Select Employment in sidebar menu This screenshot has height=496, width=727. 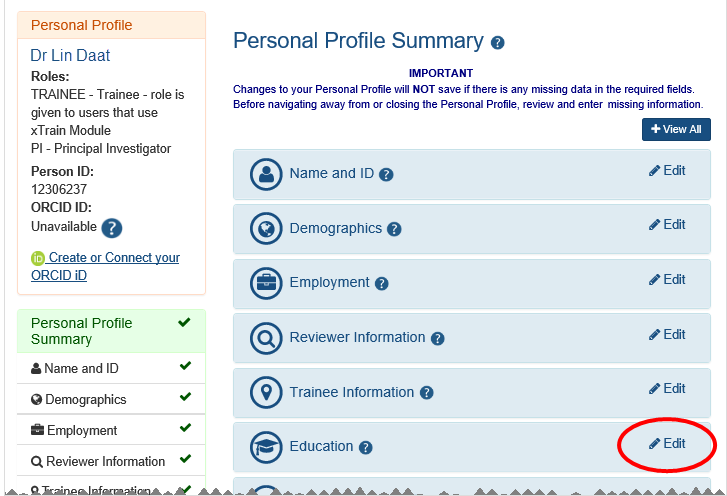pyautogui.click(x=111, y=430)
